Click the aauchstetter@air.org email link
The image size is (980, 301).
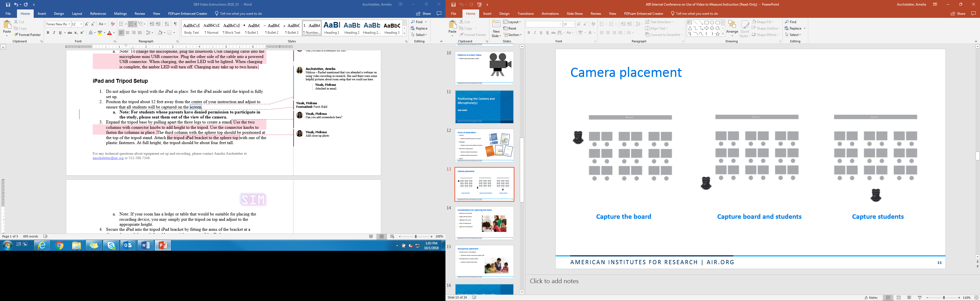pyautogui.click(x=108, y=158)
